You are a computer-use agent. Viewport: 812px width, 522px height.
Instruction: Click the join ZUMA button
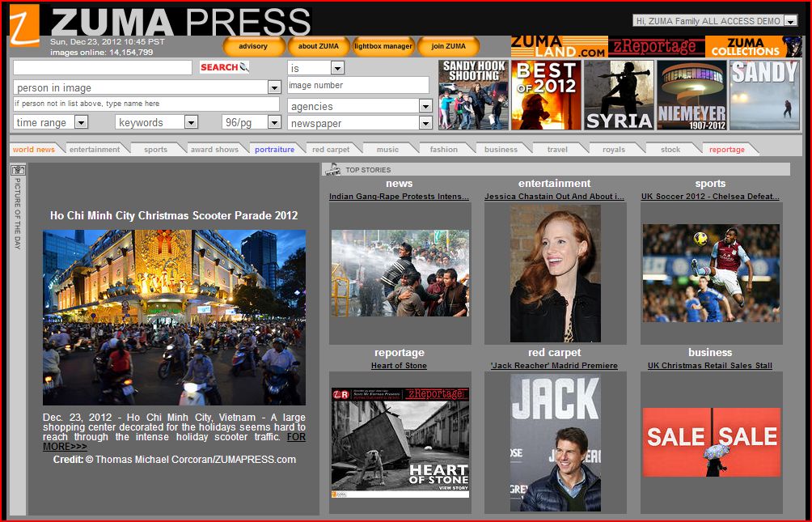point(449,46)
